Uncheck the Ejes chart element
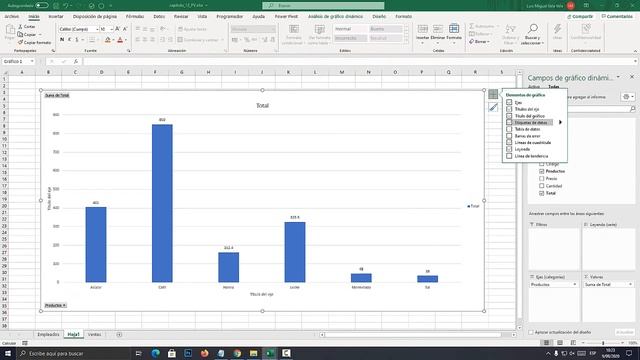The height and width of the screenshot is (360, 640). tap(509, 102)
